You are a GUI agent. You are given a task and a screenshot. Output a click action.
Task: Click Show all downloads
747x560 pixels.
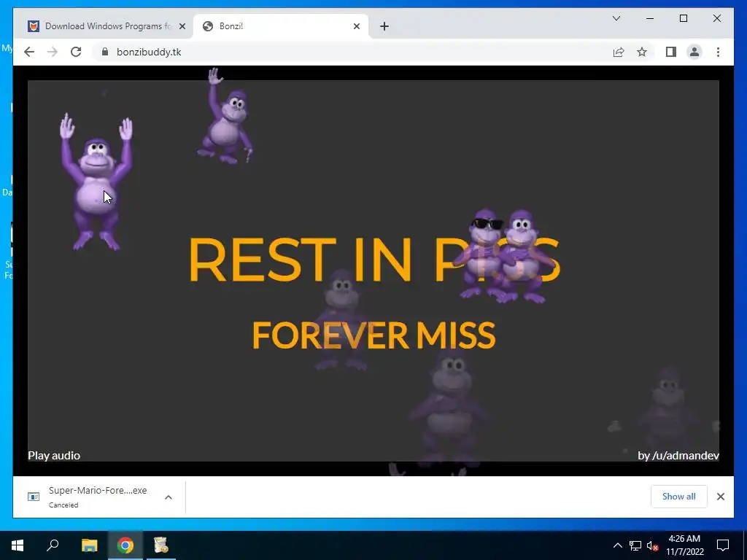679,496
